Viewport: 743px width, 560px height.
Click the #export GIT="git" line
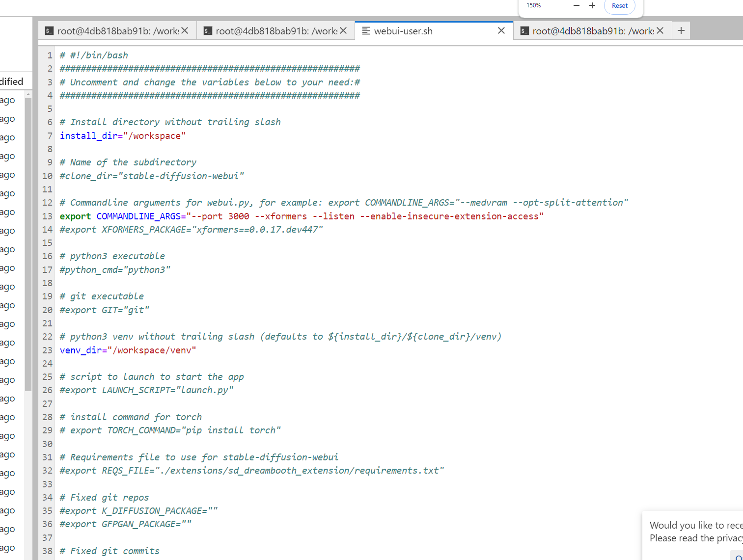pyautogui.click(x=105, y=310)
